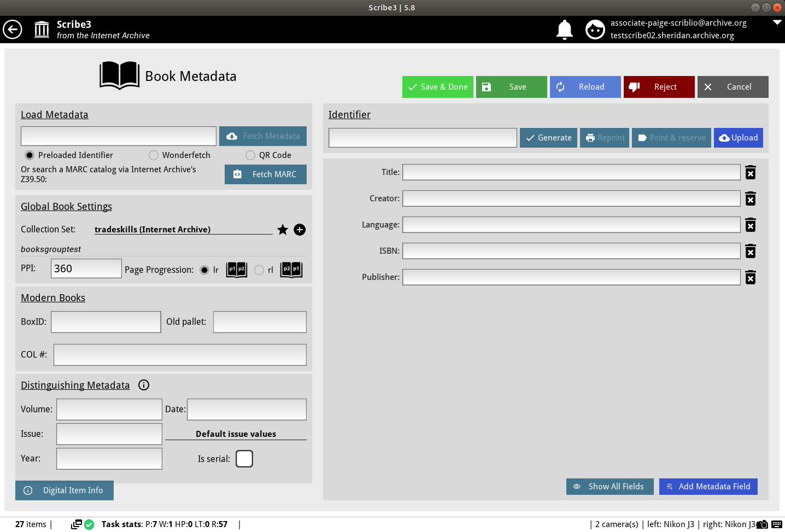Switch page progression to rl
Screen dimensions: 785x532
(260, 270)
